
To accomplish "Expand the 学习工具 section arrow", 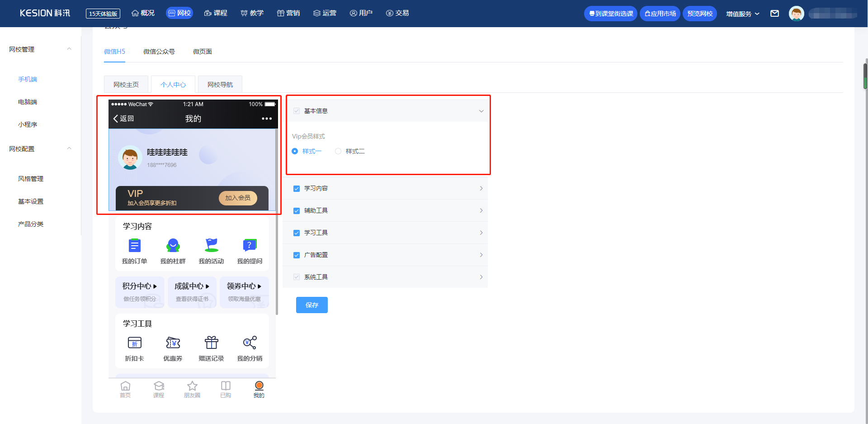I will 481,233.
